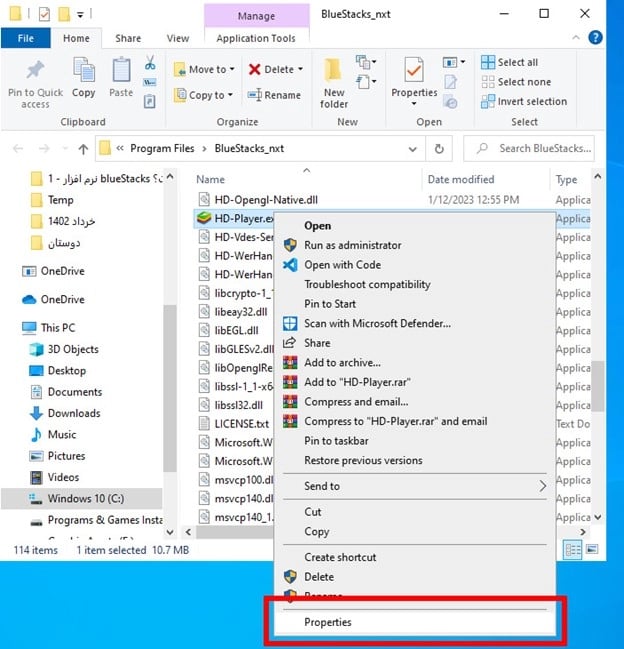Viewport: 624px width, 649px height.
Task: Choose Create shortcut from context menu
Action: pos(415,558)
